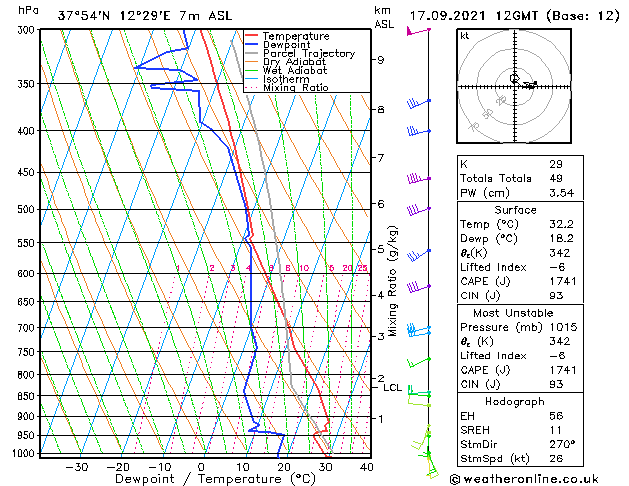
Task: Click the 850 hPa pressure label
Action: tap(28, 396)
